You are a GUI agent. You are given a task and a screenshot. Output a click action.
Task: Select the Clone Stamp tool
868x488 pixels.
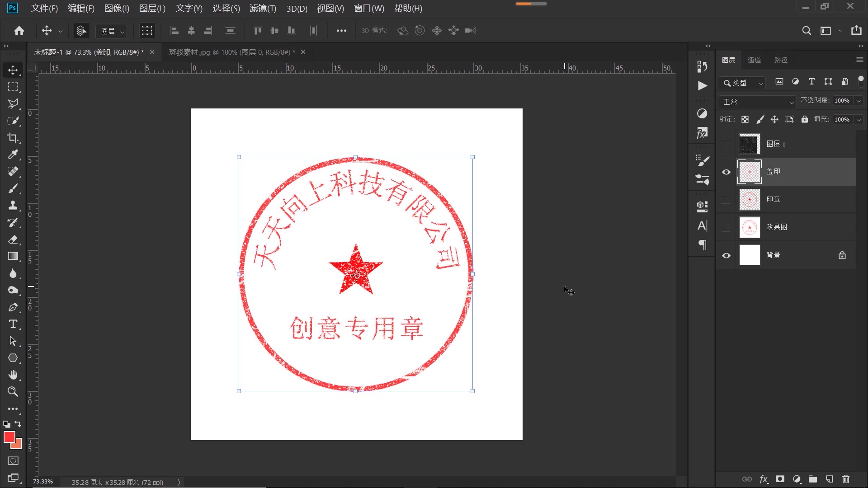[13, 206]
